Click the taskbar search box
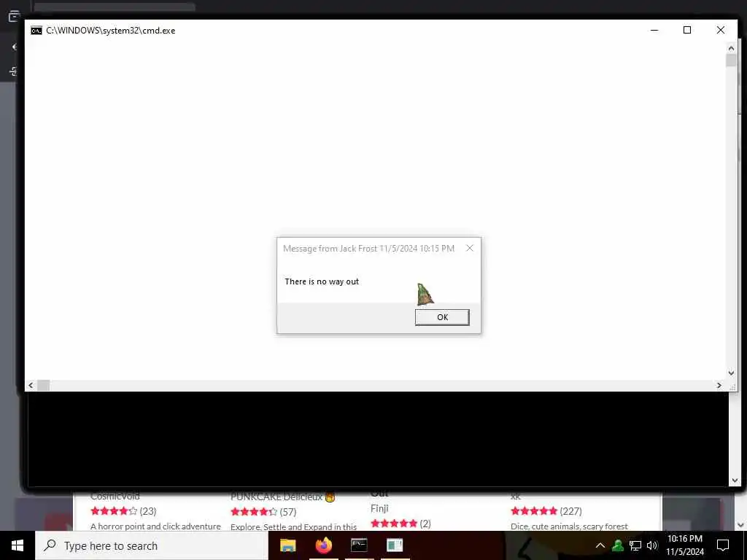The height and width of the screenshot is (560, 747). pos(152,545)
